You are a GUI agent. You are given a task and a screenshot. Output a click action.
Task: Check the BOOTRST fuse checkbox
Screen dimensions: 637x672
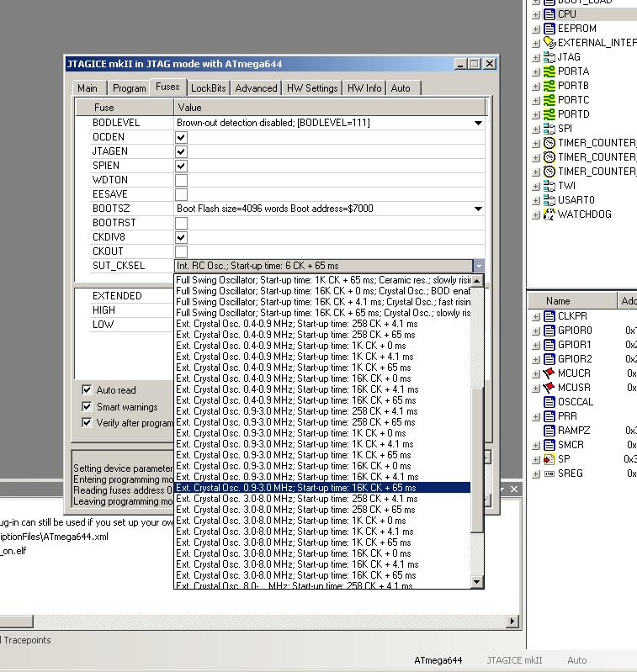[181, 223]
